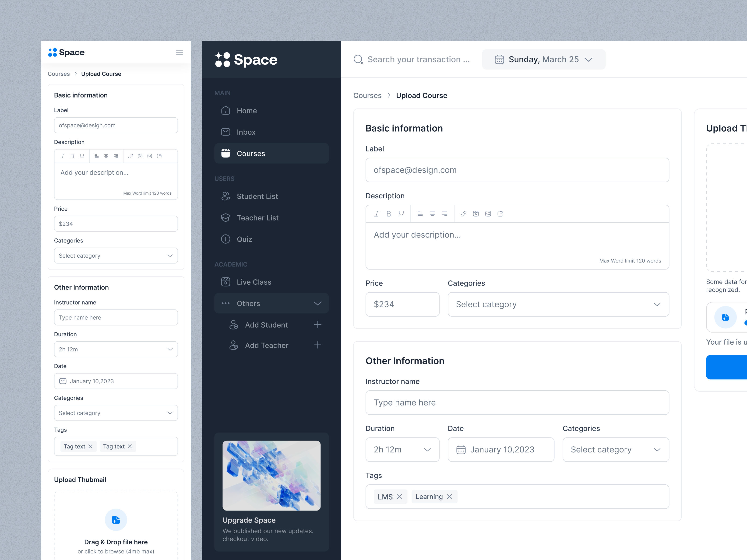
Task: Click the Add Student plus button
Action: pos(317,324)
